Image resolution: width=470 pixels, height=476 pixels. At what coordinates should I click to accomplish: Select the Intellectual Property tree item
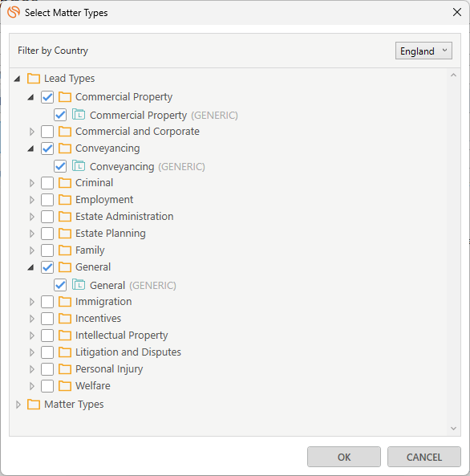point(121,336)
